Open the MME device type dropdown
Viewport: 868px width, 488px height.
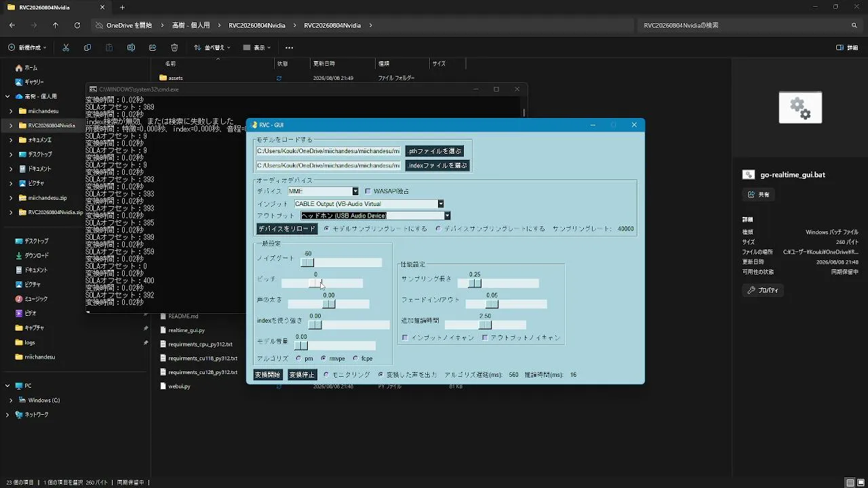point(355,191)
